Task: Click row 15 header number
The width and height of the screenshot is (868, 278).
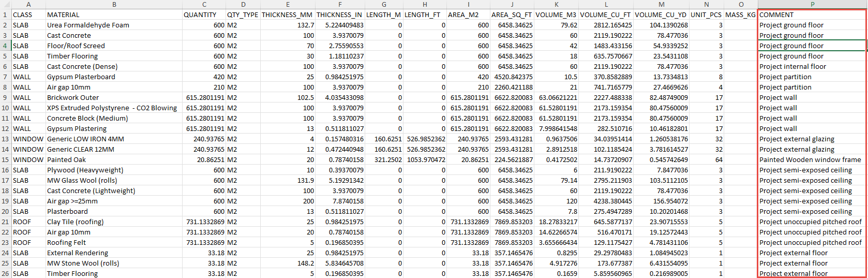Action: pos(5,159)
